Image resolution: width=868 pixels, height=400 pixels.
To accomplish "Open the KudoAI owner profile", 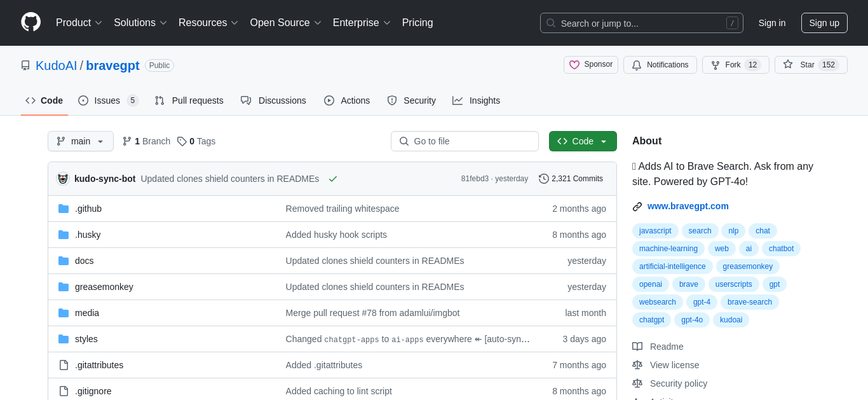I will [56, 66].
